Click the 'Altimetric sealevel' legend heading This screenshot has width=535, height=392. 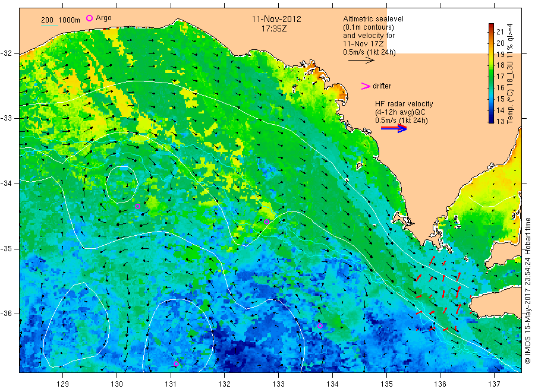point(373,19)
